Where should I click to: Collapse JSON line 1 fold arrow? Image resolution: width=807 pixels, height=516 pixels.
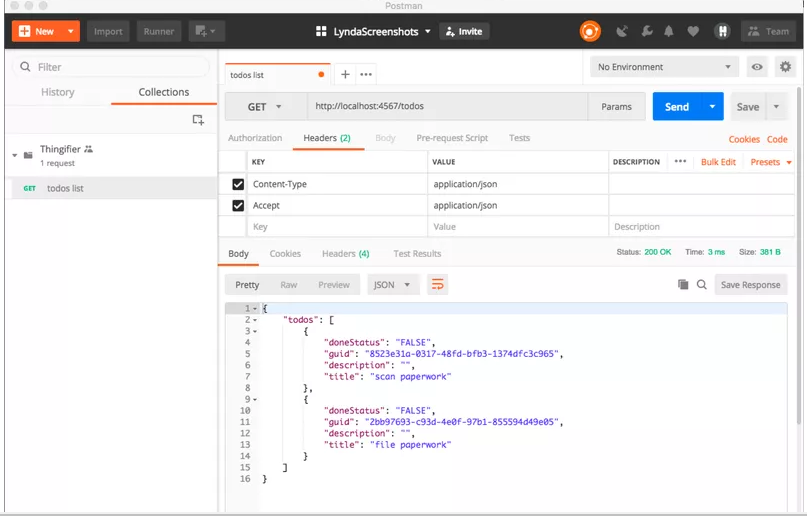255,309
